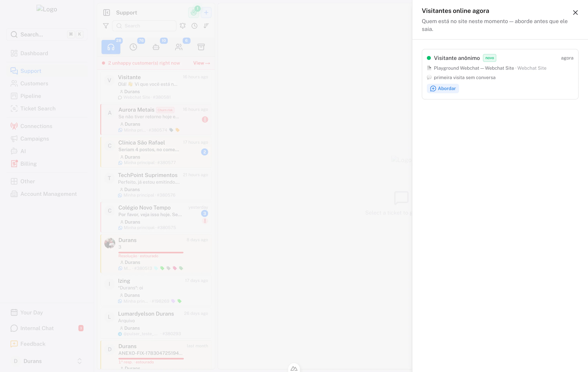Close the Visitantes online agora panel
This screenshot has width=588, height=372.
point(575,13)
